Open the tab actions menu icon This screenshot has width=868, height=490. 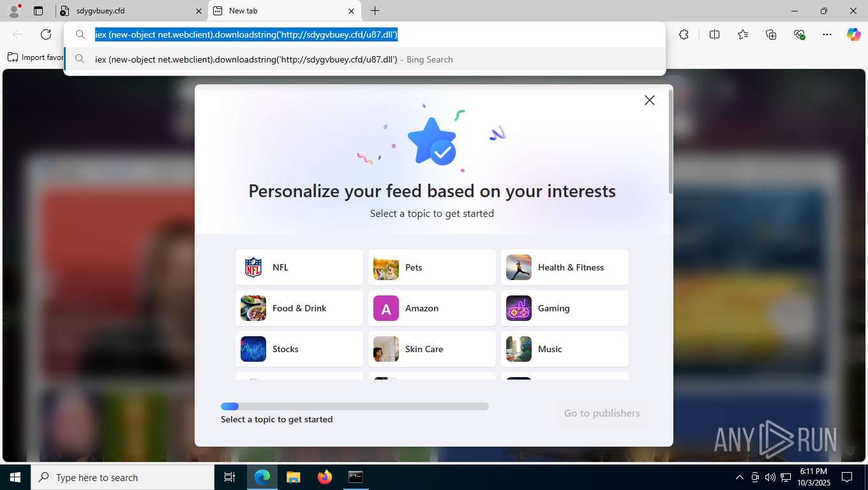38,11
